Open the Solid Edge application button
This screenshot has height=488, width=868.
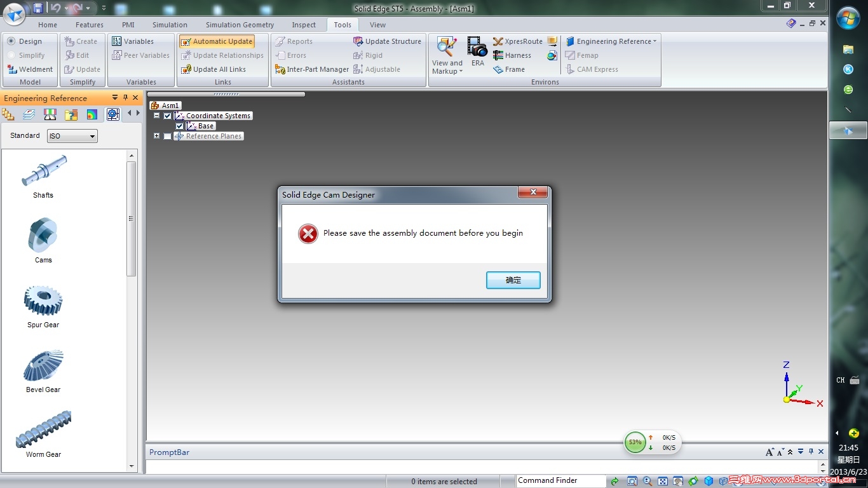[x=14, y=13]
